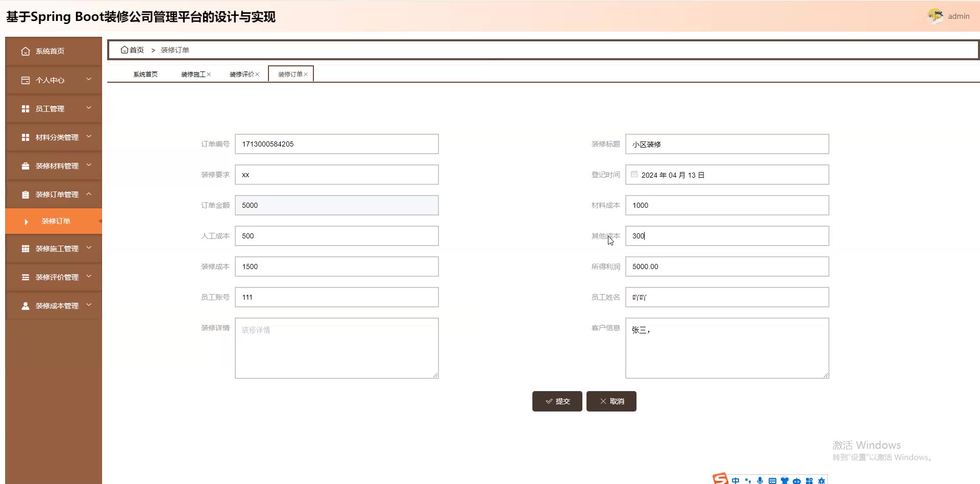Viewport: 980px width, 484px height.
Task: Switch to the 装修评价 tab
Action: (241, 74)
